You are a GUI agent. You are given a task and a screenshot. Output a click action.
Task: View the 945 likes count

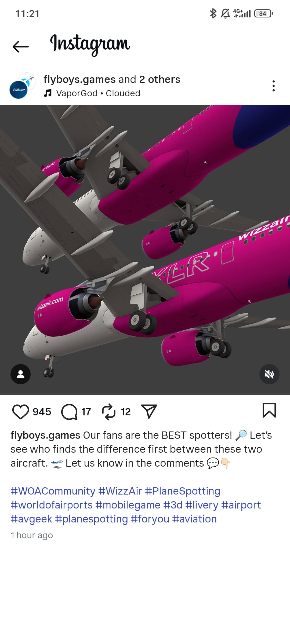tap(42, 412)
